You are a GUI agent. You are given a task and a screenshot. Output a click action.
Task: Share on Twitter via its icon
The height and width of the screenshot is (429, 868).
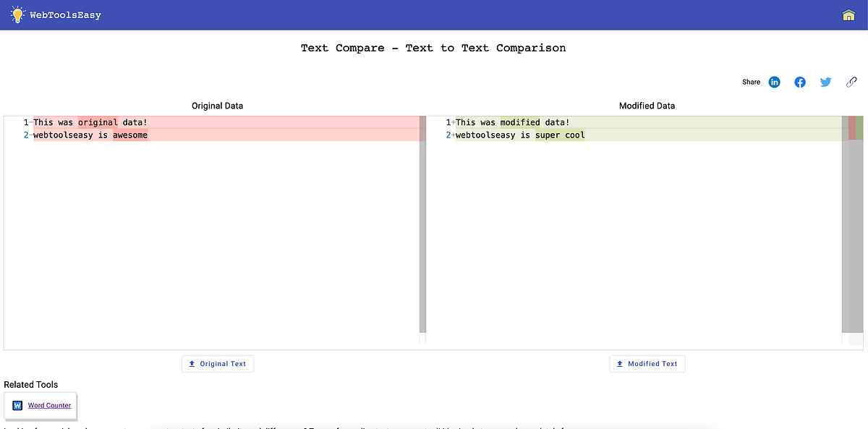825,82
